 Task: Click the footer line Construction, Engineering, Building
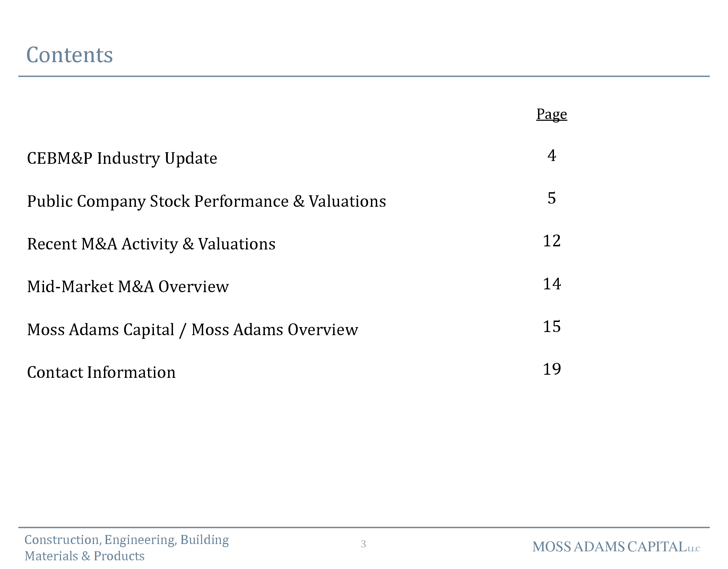tap(127, 540)
